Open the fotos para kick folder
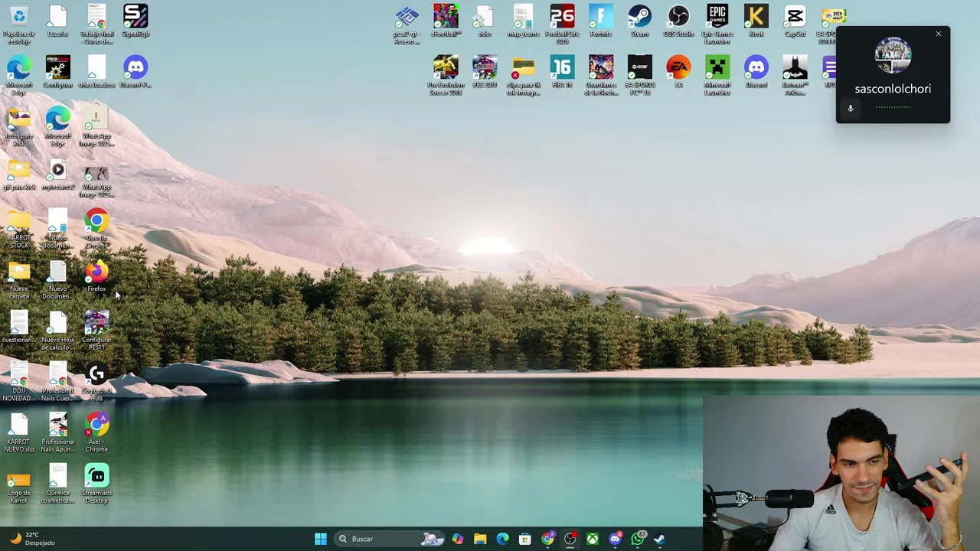Image resolution: width=980 pixels, height=551 pixels. pos(19,126)
